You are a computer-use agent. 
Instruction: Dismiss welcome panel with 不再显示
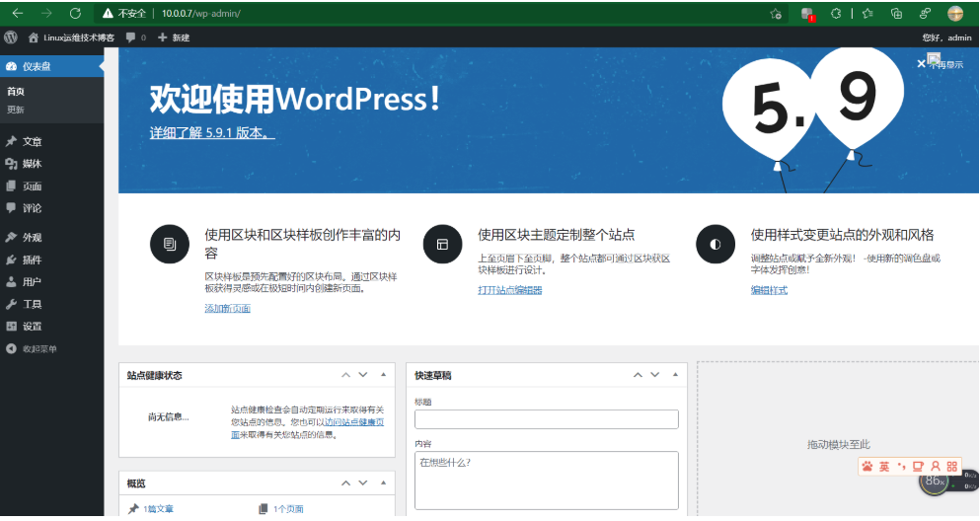point(940,64)
